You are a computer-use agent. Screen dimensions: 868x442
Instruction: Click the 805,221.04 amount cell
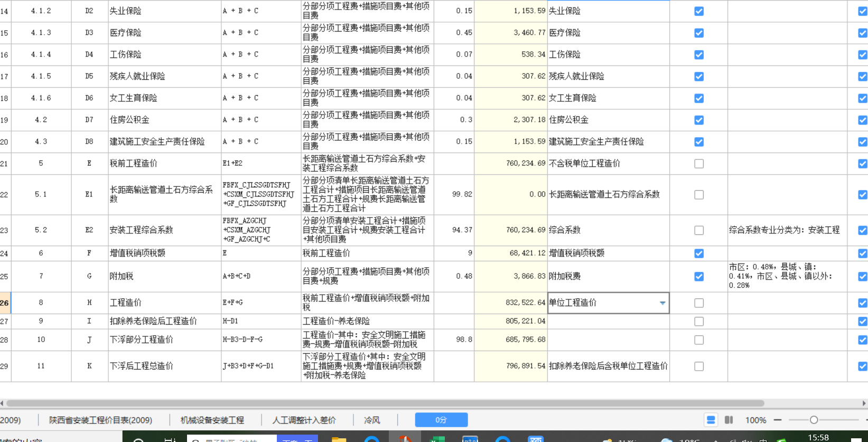pyautogui.click(x=511, y=322)
